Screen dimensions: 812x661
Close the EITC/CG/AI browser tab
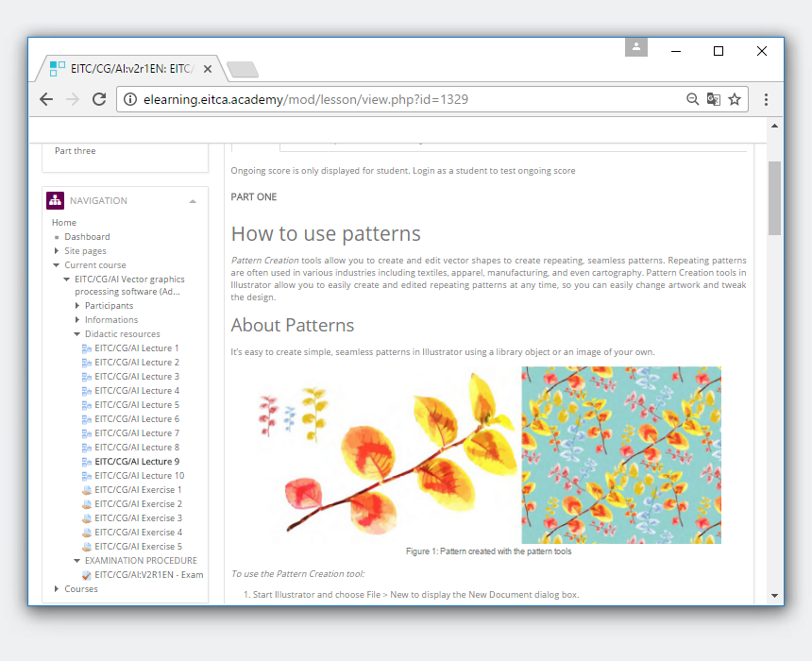(x=207, y=69)
